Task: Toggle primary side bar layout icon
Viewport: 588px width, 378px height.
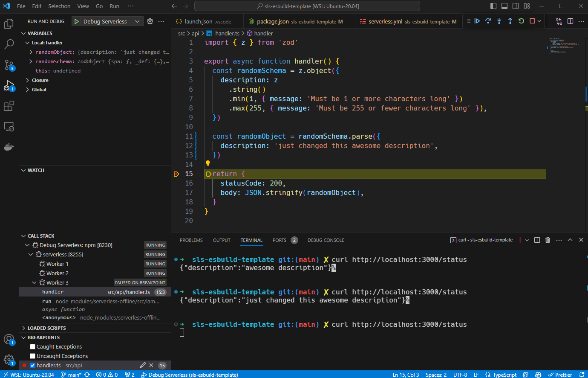Action: 493,6
